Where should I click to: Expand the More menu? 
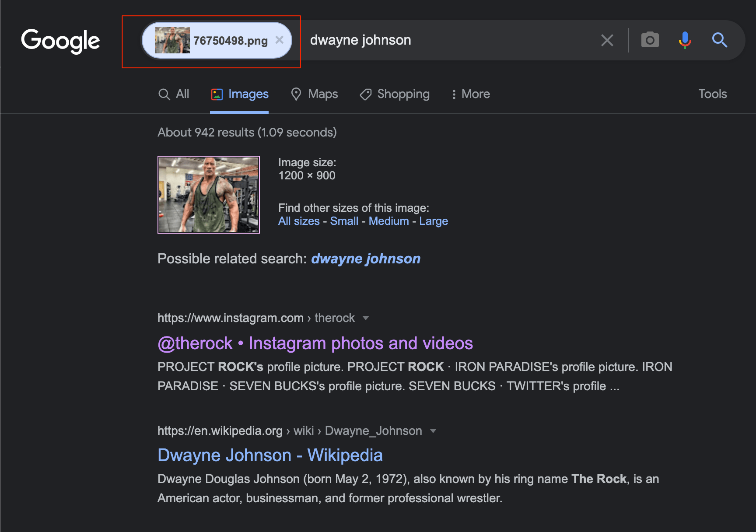point(471,94)
